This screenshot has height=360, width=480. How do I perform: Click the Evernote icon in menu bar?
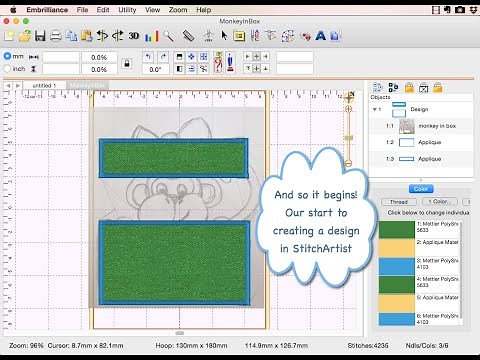click(x=447, y=10)
